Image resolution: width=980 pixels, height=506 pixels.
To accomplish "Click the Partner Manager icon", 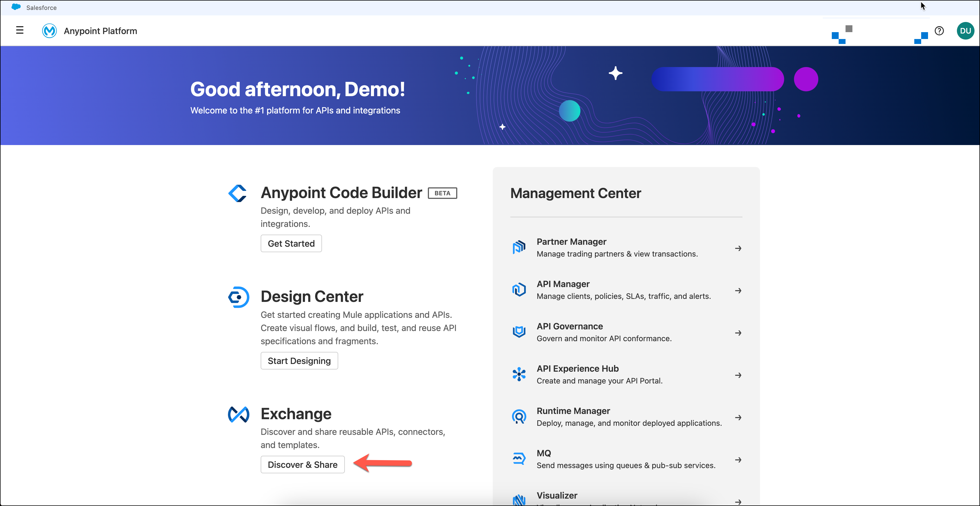I will [519, 248].
